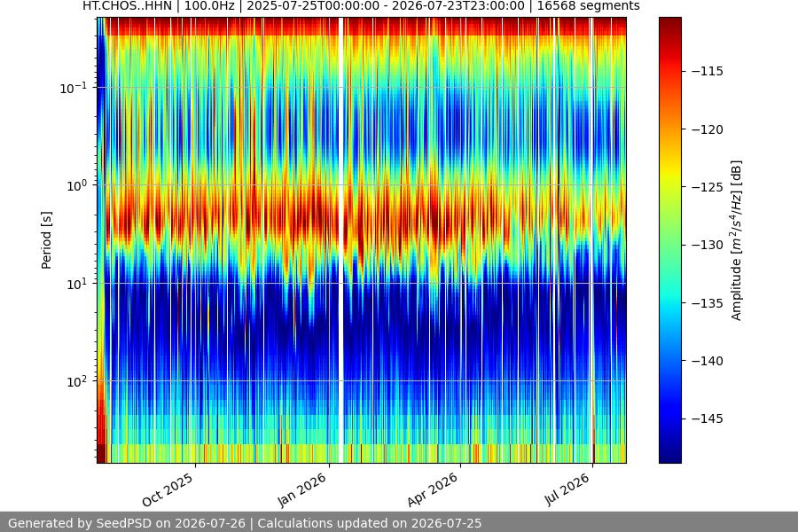
Task: Select the 'Apr 2026' x-axis label
Action: 433,489
